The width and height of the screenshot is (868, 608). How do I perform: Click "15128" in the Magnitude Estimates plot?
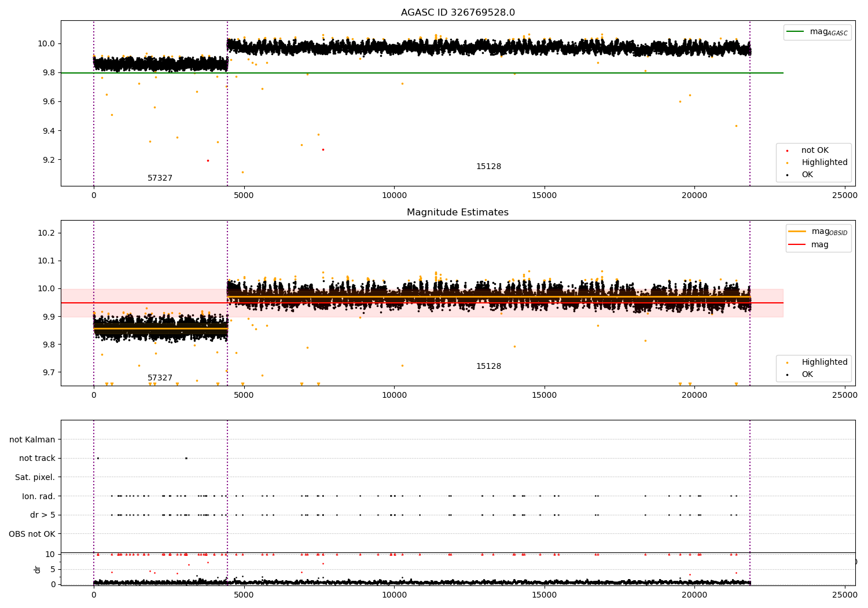tap(488, 367)
